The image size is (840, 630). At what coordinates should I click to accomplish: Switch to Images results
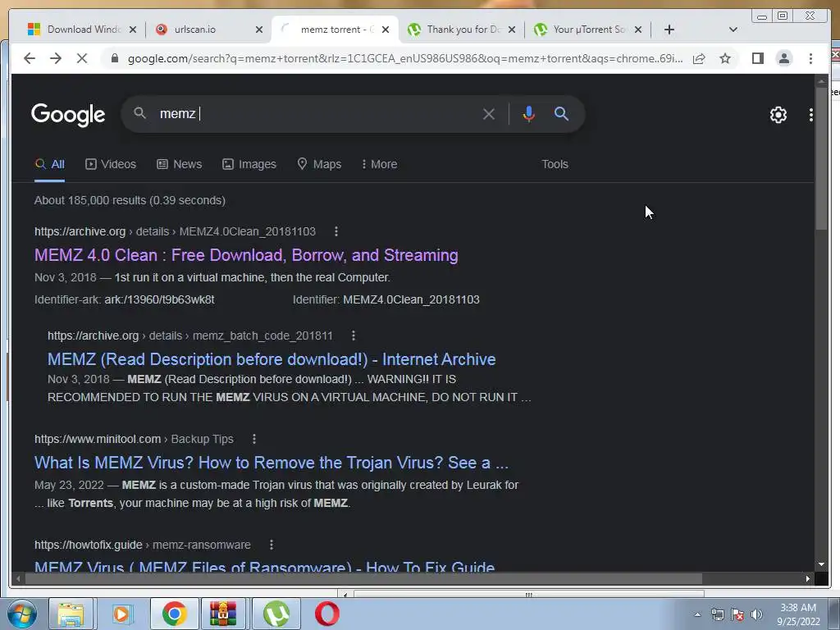(249, 164)
